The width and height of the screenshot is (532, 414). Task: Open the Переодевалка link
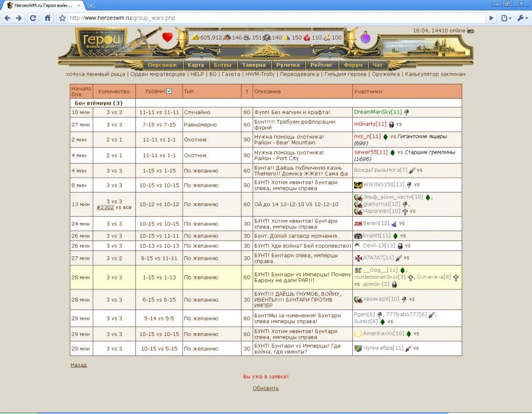[x=299, y=74]
